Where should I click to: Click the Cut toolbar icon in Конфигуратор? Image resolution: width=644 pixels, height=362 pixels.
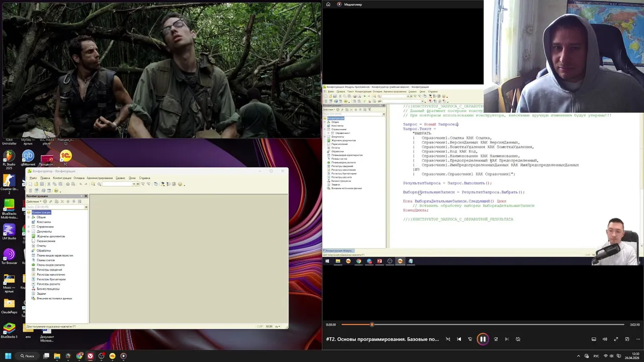click(49, 184)
